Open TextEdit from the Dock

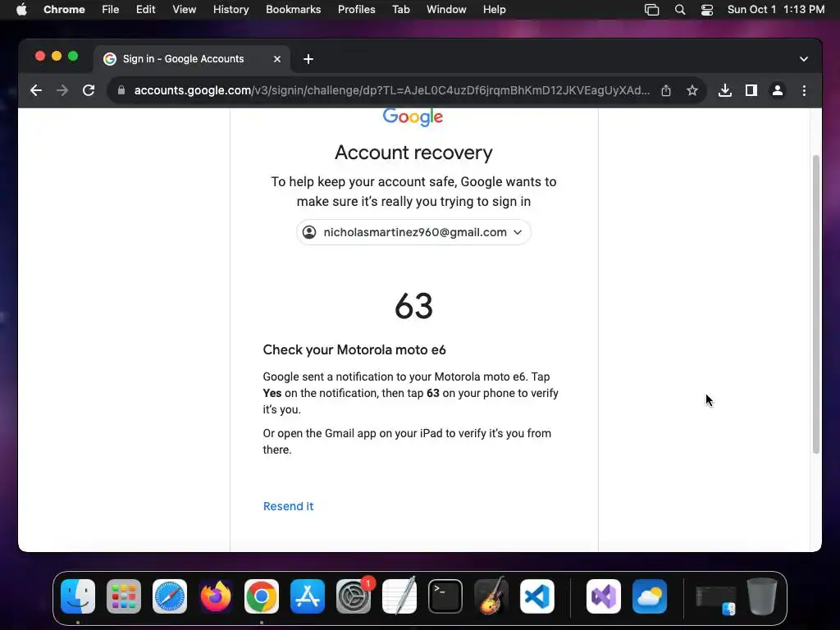[399, 596]
